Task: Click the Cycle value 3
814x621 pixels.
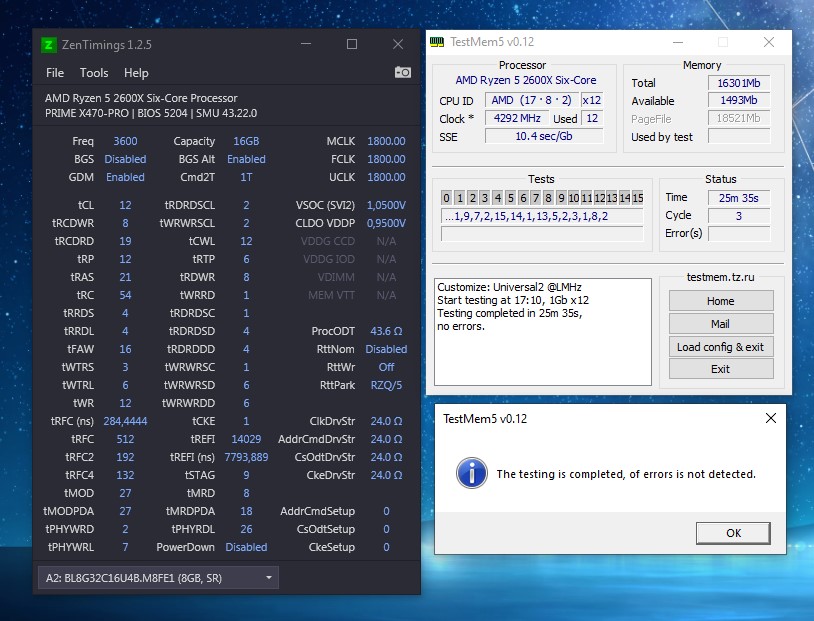Action: tap(739, 215)
